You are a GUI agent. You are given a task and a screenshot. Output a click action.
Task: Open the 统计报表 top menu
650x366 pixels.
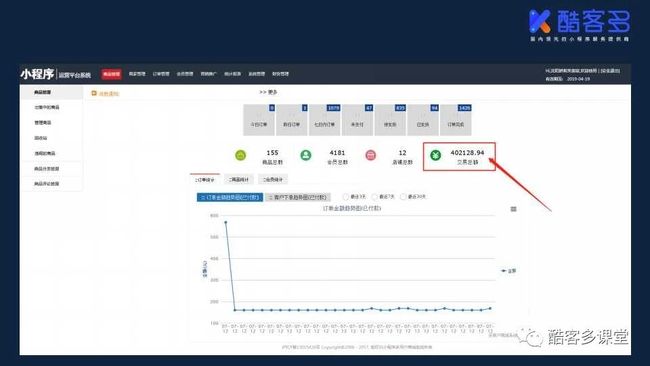[233, 74]
